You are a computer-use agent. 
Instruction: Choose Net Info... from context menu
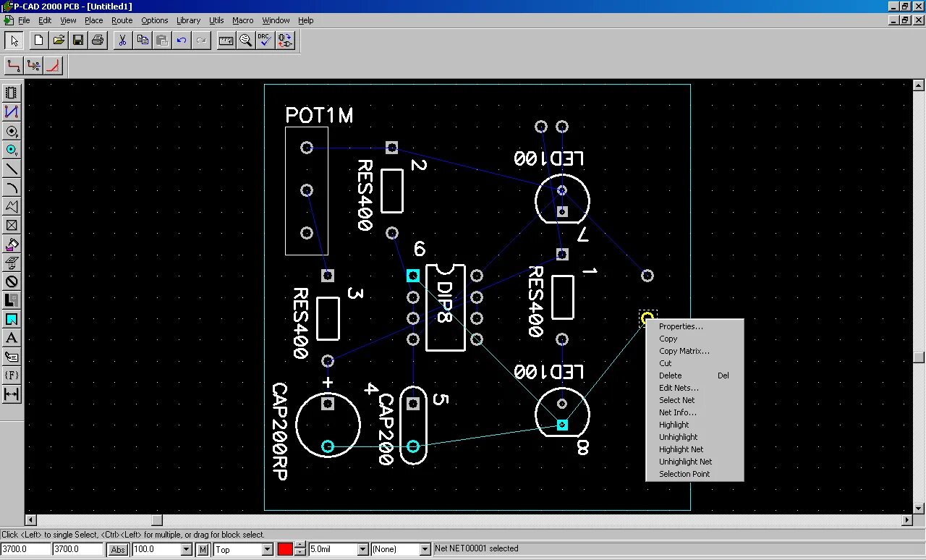tap(694, 412)
